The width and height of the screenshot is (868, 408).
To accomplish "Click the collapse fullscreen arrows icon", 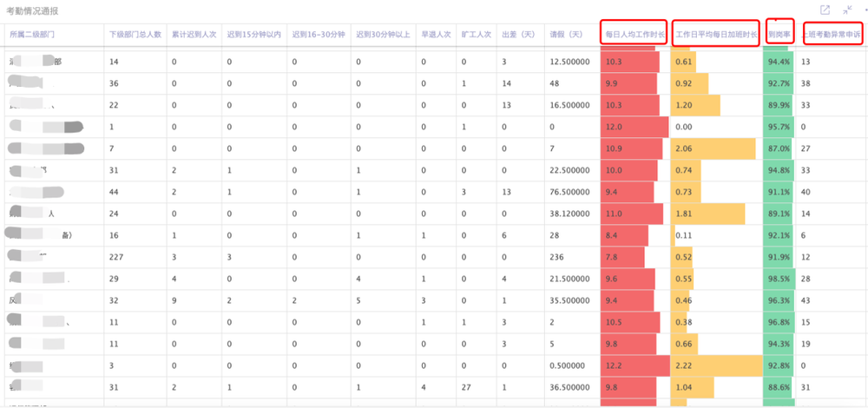I will click(848, 10).
